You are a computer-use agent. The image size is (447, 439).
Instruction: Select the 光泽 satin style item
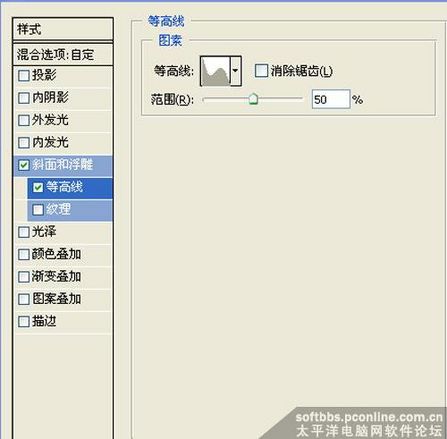coord(63,232)
